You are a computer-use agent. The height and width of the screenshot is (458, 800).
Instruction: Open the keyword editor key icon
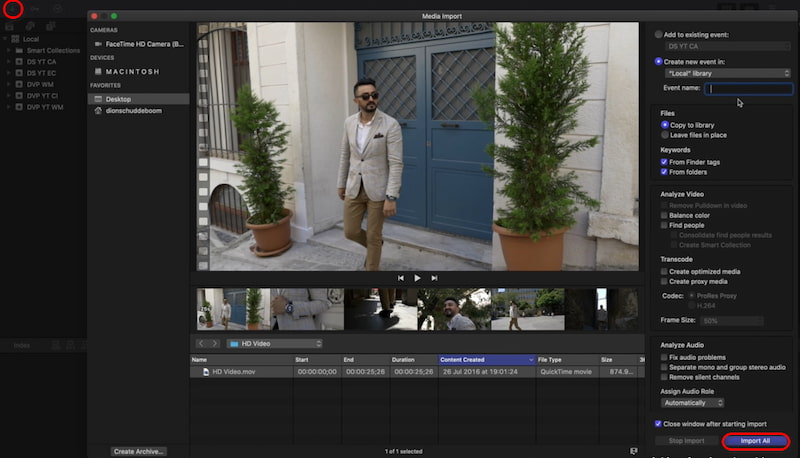click(x=35, y=9)
